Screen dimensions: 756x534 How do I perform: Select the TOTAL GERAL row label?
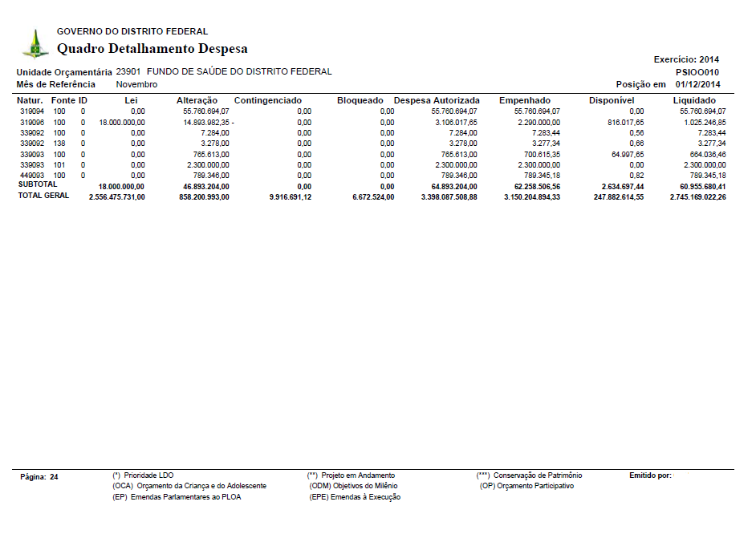tap(43, 196)
